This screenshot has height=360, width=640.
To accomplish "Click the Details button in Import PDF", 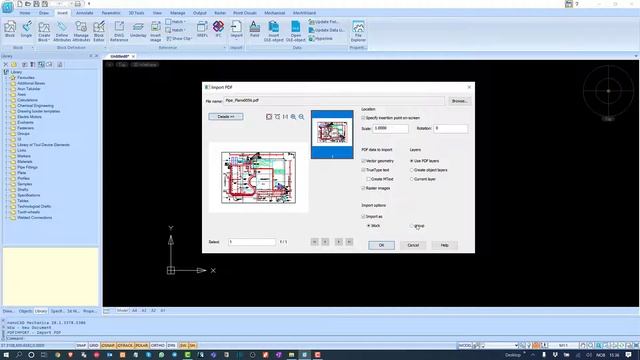I will (x=226, y=117).
